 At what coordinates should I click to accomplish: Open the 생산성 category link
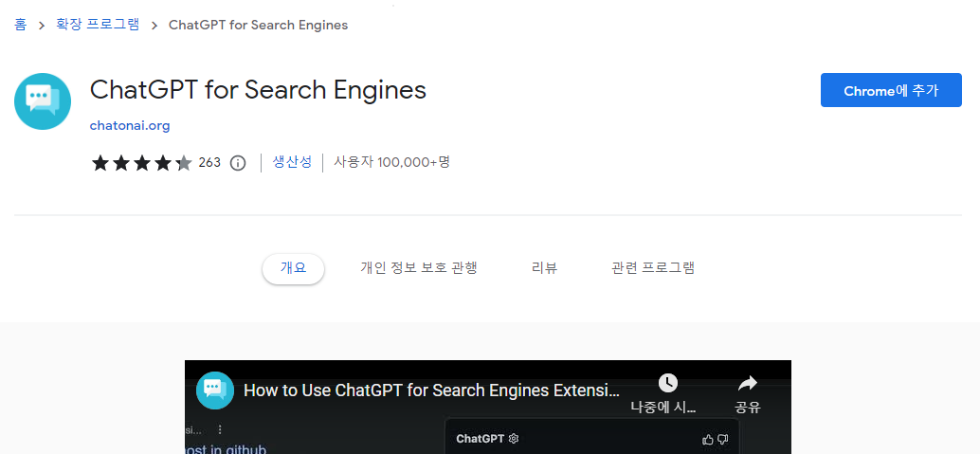292,163
